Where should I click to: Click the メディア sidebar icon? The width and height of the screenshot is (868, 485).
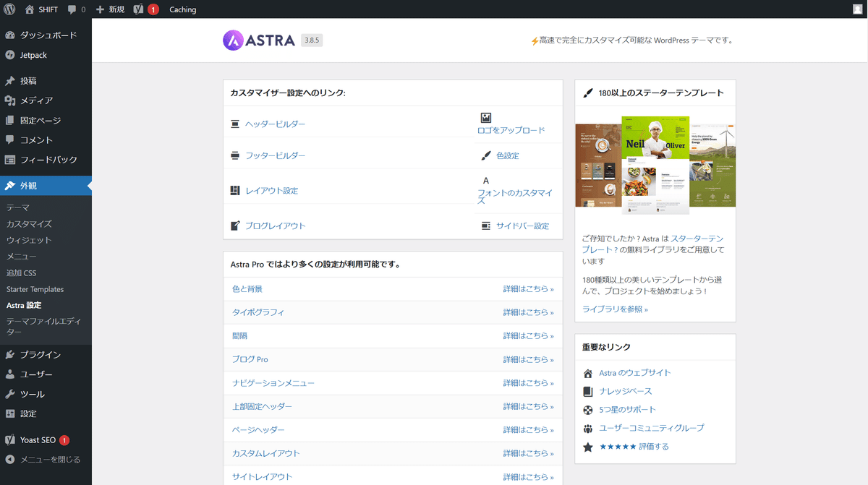tap(10, 100)
